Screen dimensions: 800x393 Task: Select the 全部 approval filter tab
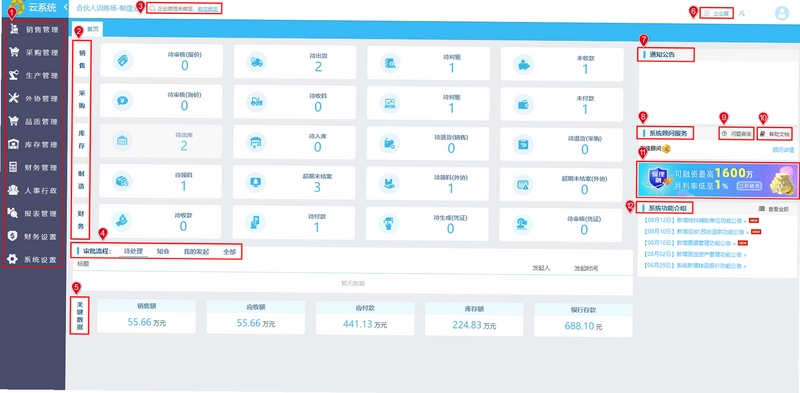tap(229, 252)
